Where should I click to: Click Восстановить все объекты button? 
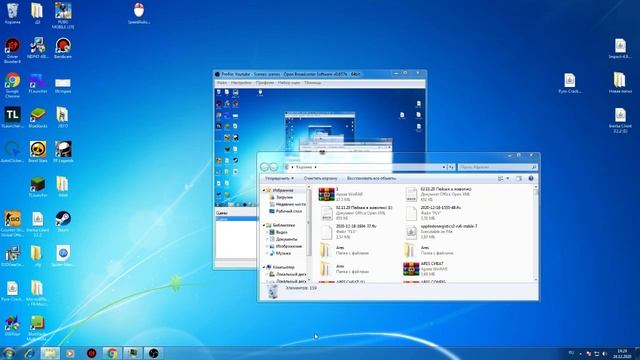tap(371, 178)
